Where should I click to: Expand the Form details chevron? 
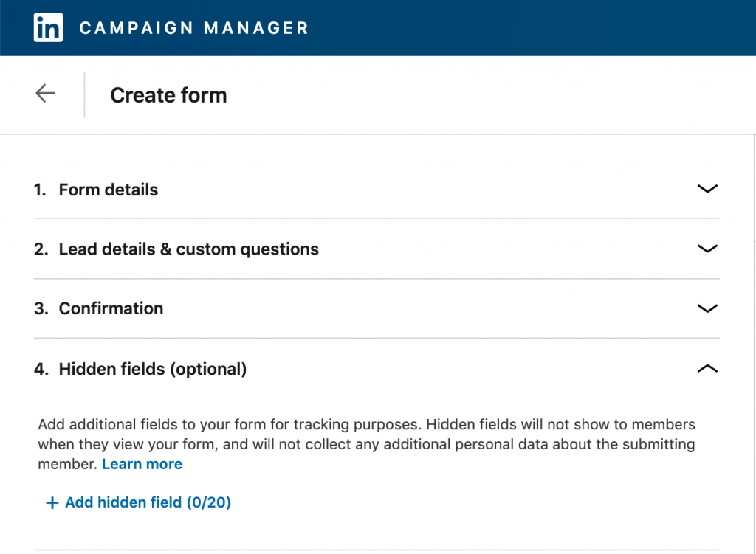[707, 188]
